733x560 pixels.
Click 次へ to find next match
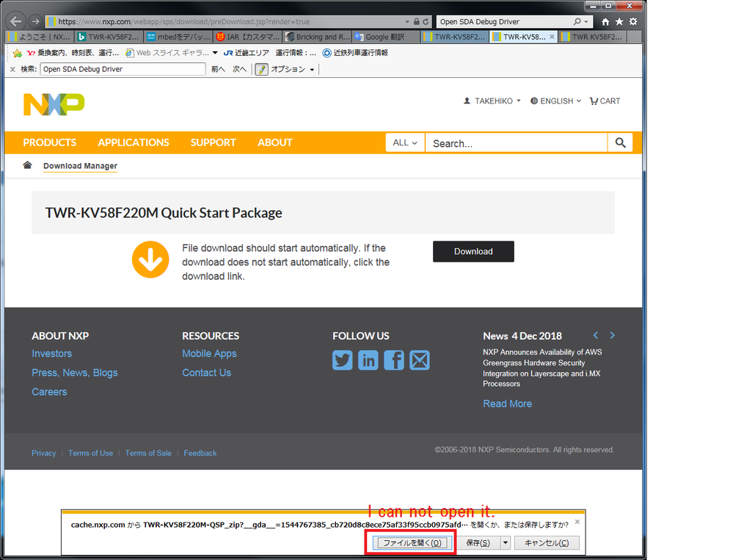coord(239,69)
